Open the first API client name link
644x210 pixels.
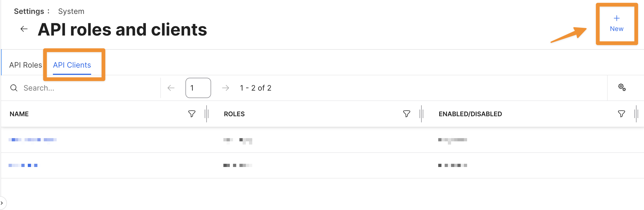coord(33,140)
